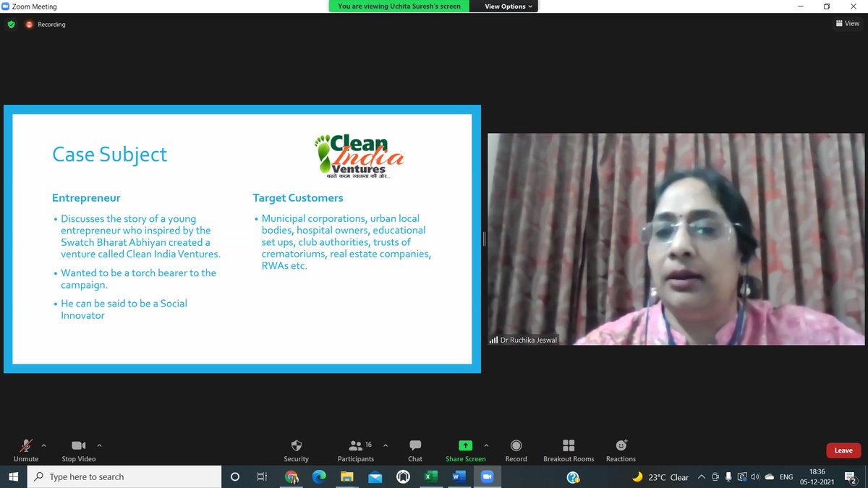Image resolution: width=868 pixels, height=488 pixels.
Task: Open the volume control in the tray
Action: coord(754,476)
